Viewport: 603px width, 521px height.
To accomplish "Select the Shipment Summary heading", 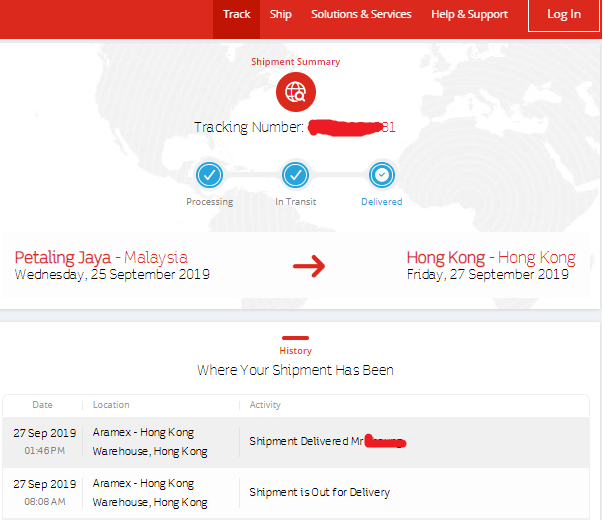I will pos(295,62).
